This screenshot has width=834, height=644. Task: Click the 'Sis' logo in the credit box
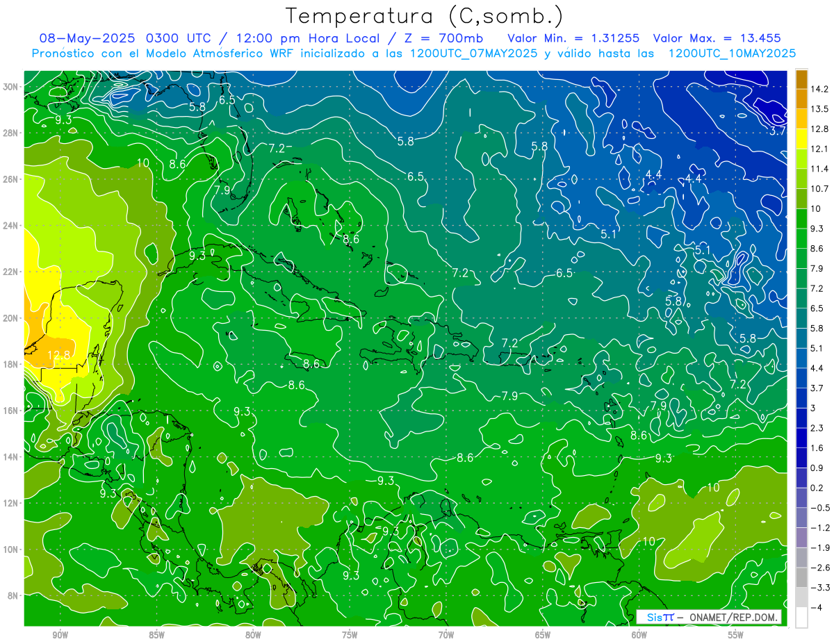click(x=653, y=617)
